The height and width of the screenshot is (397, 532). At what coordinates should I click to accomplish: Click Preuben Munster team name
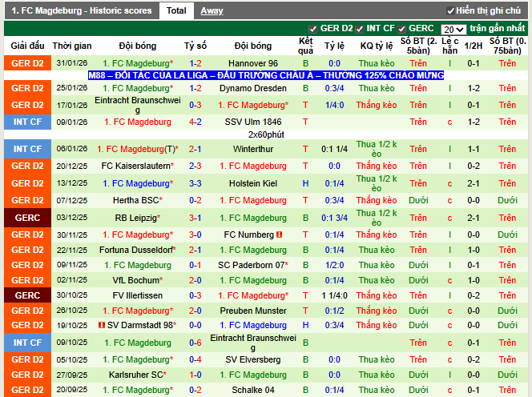pos(253,311)
